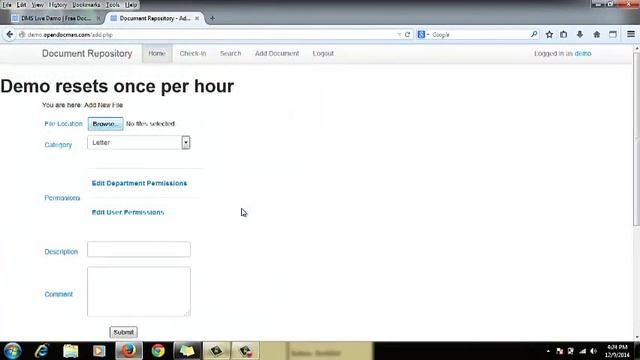Click the toolbar window icon beside the home icon

(613, 35)
